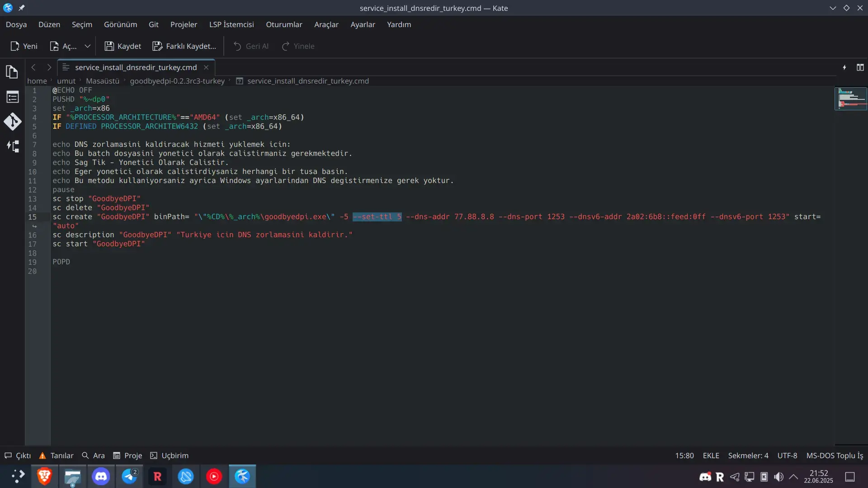Click the Geri Al undo button
Viewport: 868px width, 488px height.
(251, 46)
